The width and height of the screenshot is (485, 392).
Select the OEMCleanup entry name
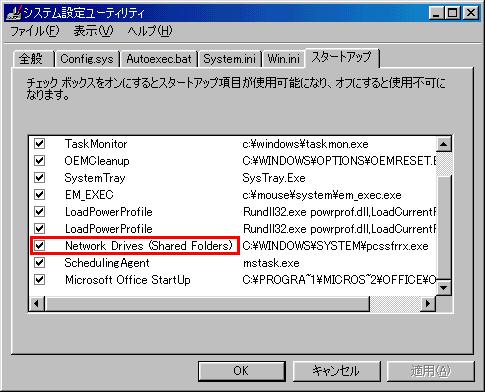(x=97, y=161)
